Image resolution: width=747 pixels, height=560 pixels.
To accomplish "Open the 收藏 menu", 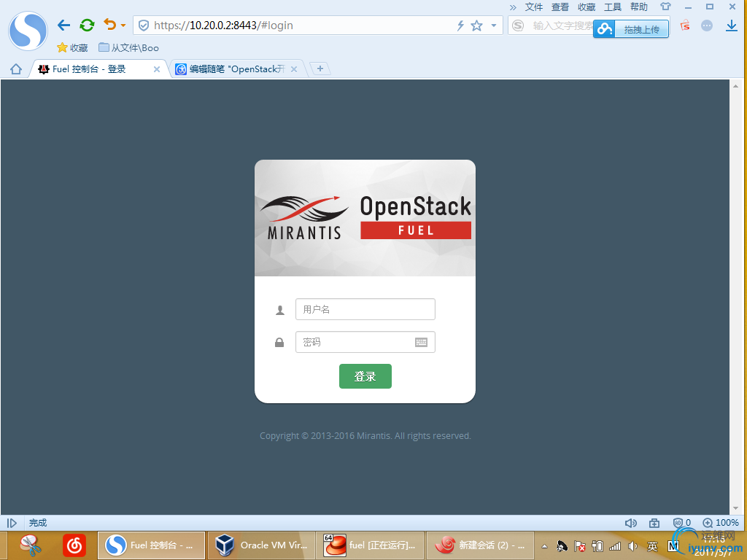I will pos(587,7).
